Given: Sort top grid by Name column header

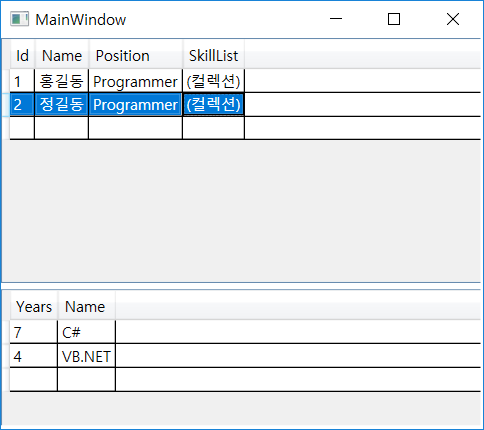Looking at the screenshot, I should click(62, 55).
